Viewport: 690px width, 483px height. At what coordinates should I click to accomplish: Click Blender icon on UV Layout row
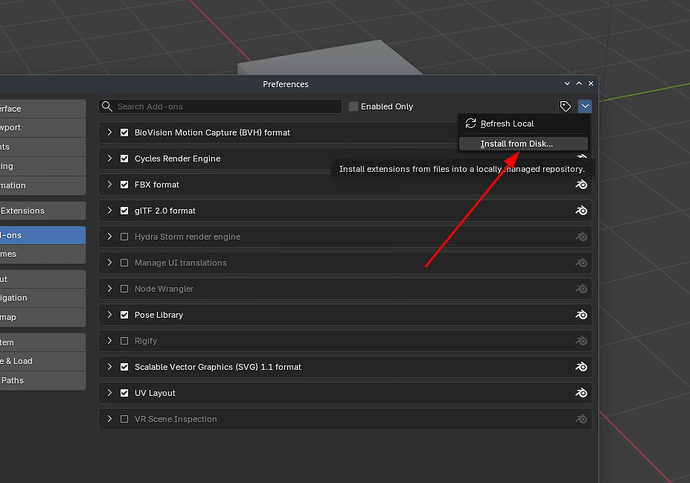(581, 393)
